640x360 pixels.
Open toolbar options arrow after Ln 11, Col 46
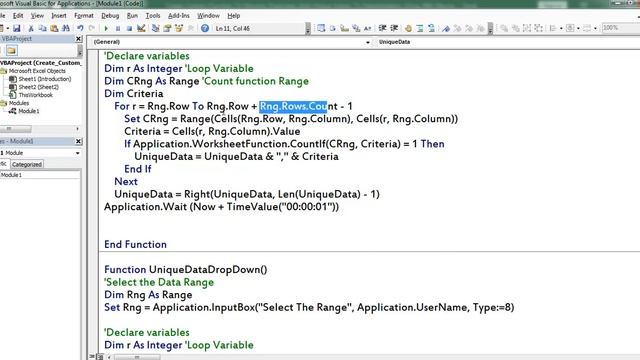[x=308, y=28]
